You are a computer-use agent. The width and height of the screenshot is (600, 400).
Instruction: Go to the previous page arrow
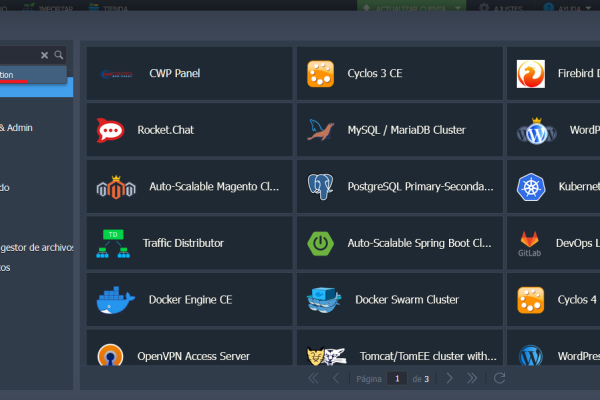(x=336, y=379)
